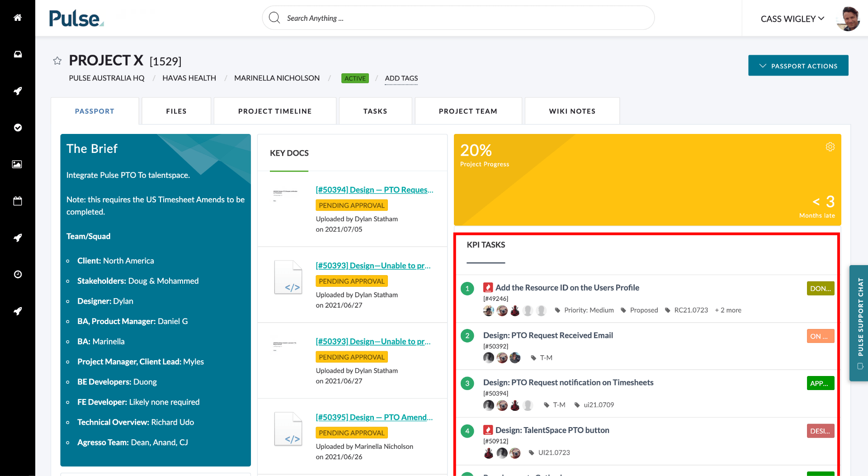Open document thumbnail for #50394 Design
This screenshot has width=868, height=476.
pos(285,195)
